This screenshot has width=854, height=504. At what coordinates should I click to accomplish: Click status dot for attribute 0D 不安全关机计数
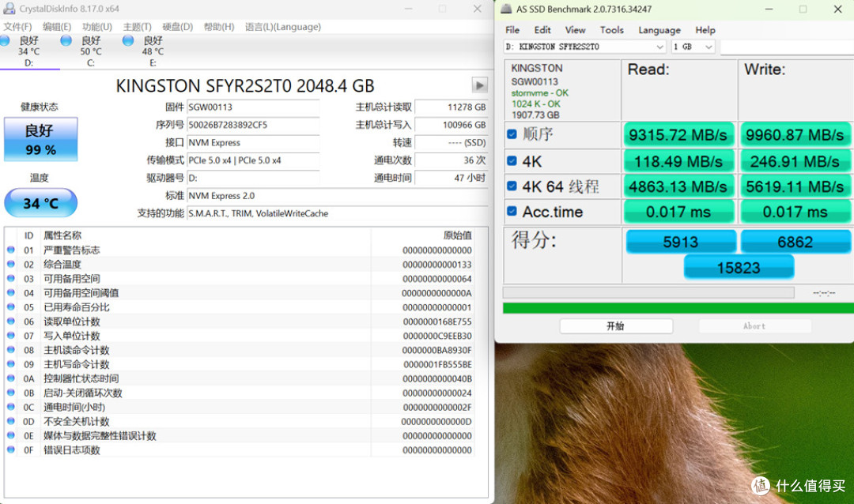[x=11, y=421]
